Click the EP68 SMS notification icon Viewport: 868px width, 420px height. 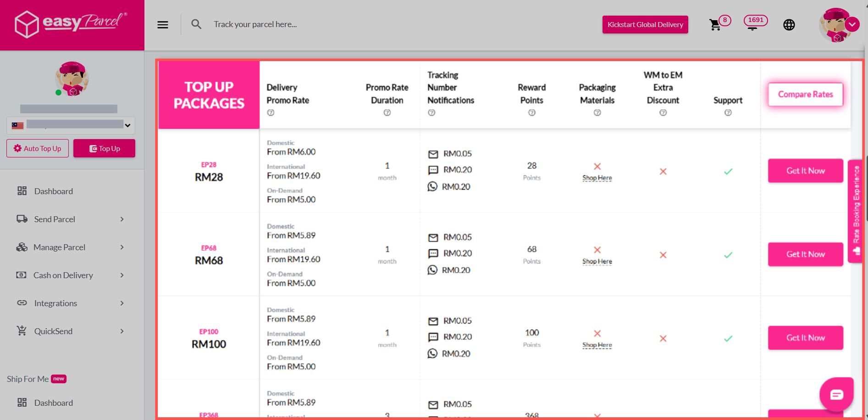click(x=433, y=254)
